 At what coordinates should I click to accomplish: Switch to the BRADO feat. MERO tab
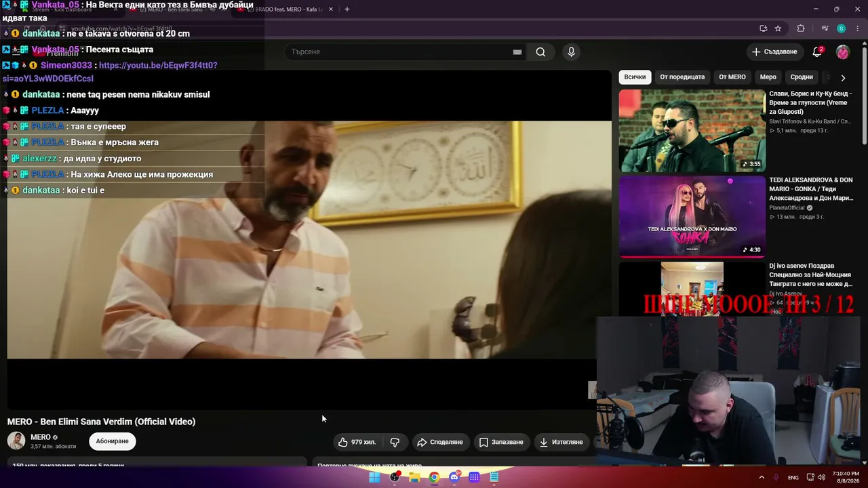[x=285, y=9]
